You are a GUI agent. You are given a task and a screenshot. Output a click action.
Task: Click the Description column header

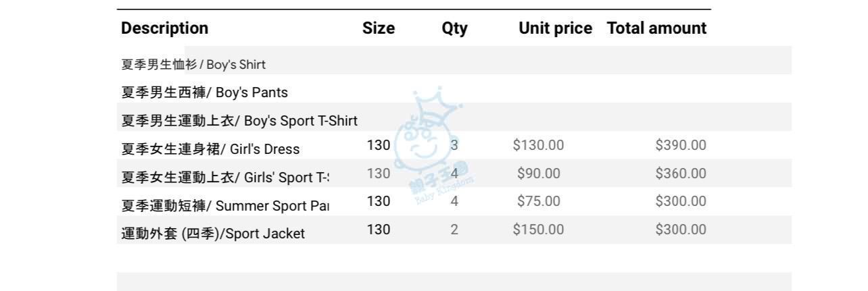tap(164, 28)
